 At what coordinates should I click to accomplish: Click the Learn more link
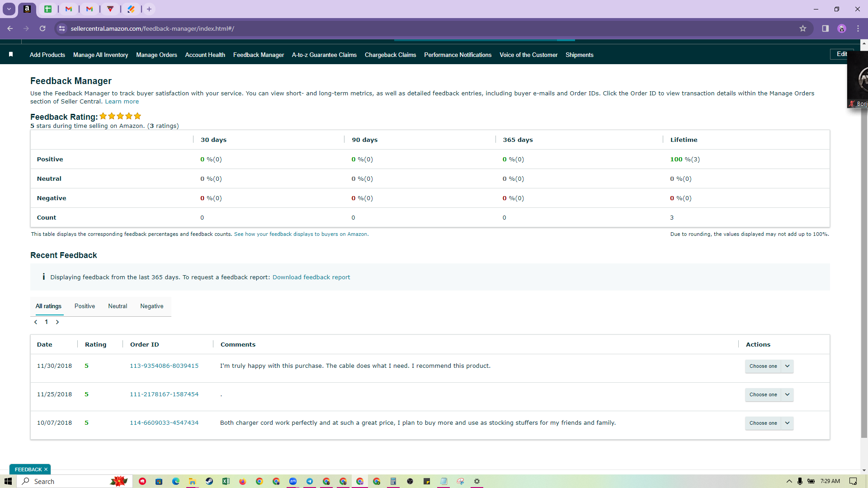[122, 102]
